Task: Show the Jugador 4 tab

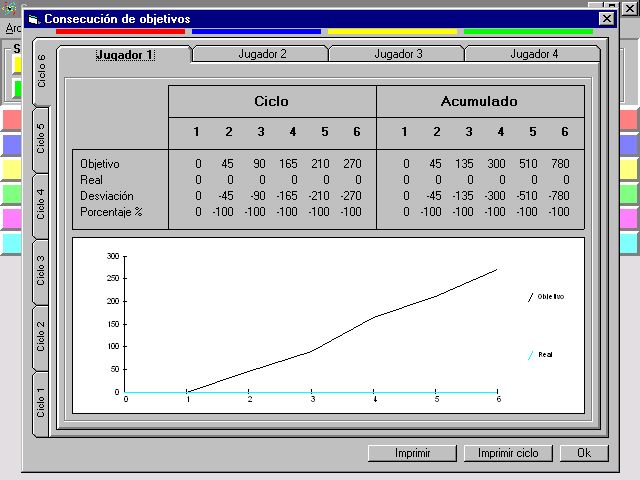Action: (x=534, y=54)
